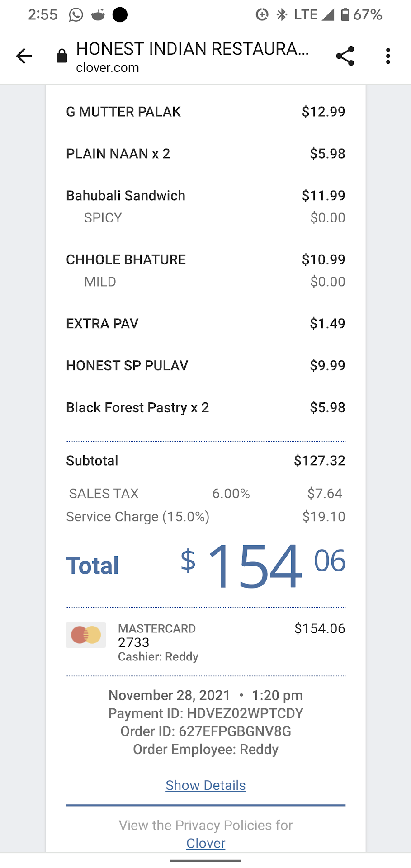Tap the Mastercard logo icon
The height and width of the screenshot is (868, 411).
[x=86, y=635]
